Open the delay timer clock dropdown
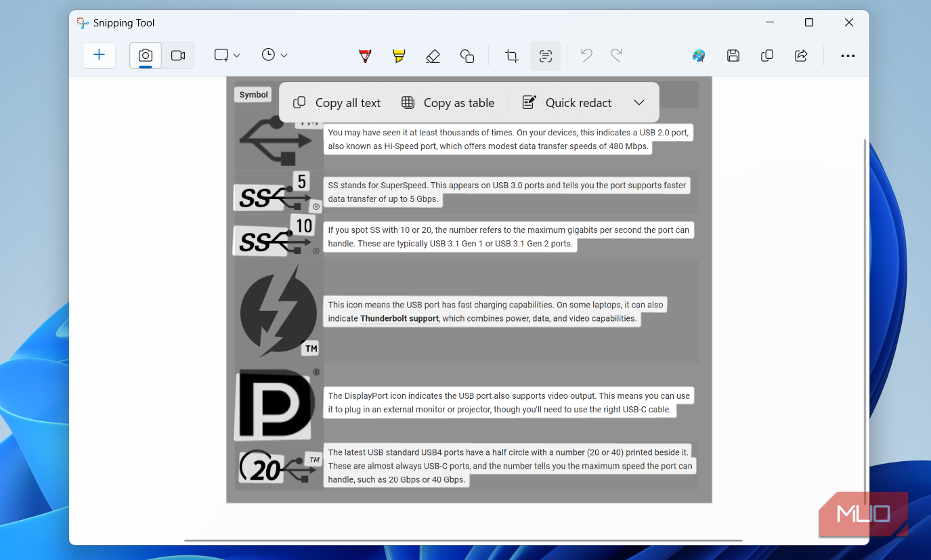This screenshot has height=560, width=931. coord(275,56)
